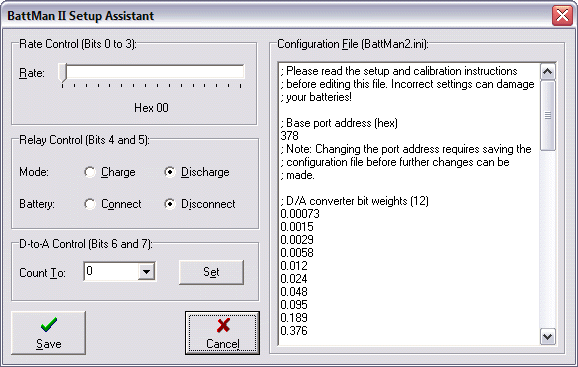Image resolution: width=578 pixels, height=367 pixels.
Task: Click the bit weight value 0.048
Action: [294, 292]
